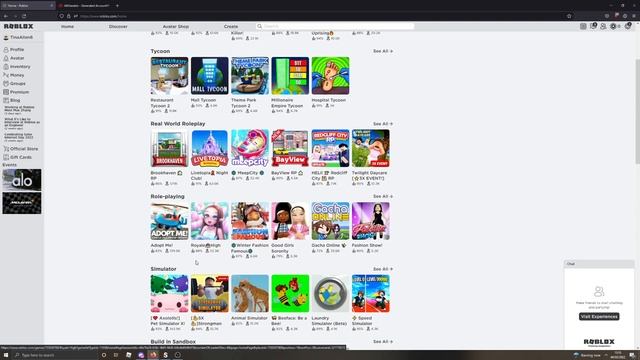Click the Windows taskbar search box
This screenshot has width=640, height=360.
[55, 355]
